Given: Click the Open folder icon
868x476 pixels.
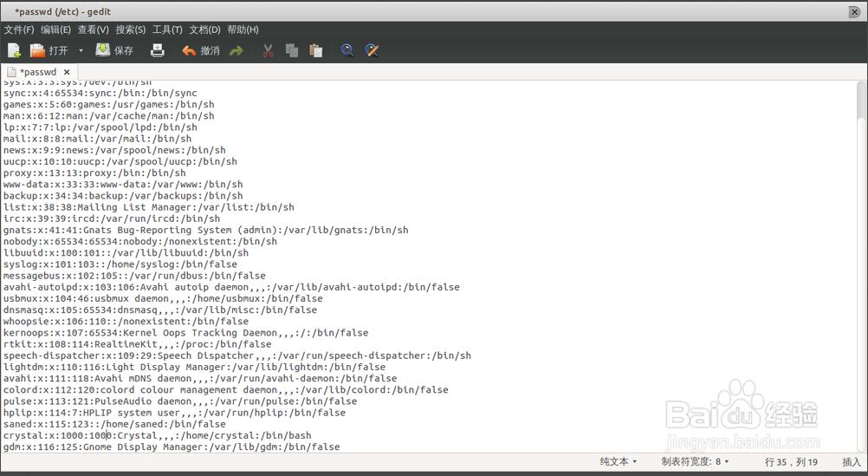Looking at the screenshot, I should click(x=37, y=51).
